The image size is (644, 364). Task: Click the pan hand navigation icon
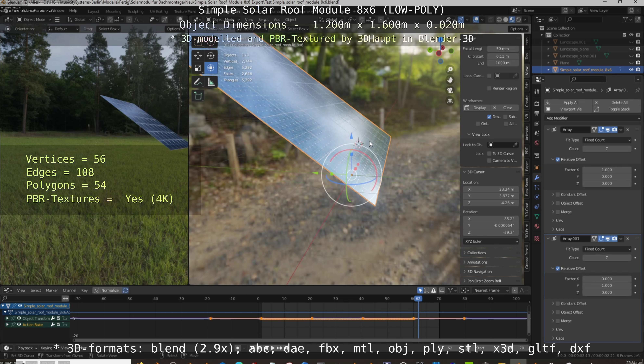[450, 80]
